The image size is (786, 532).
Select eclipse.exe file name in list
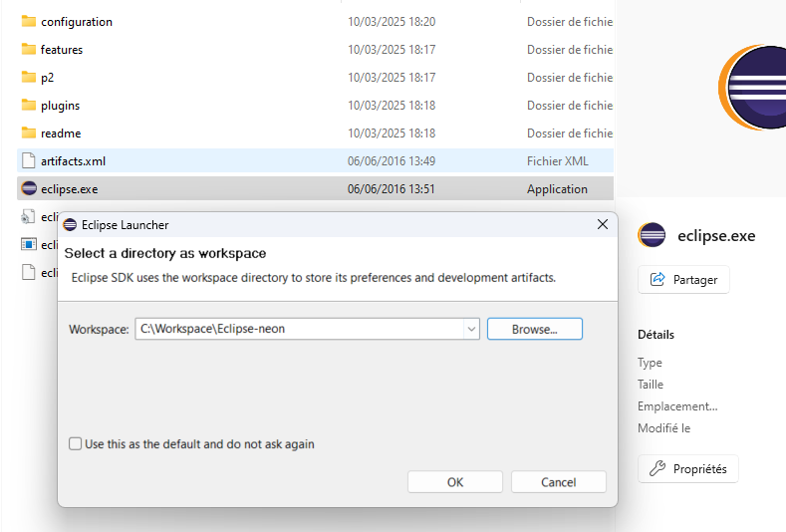tap(69, 189)
